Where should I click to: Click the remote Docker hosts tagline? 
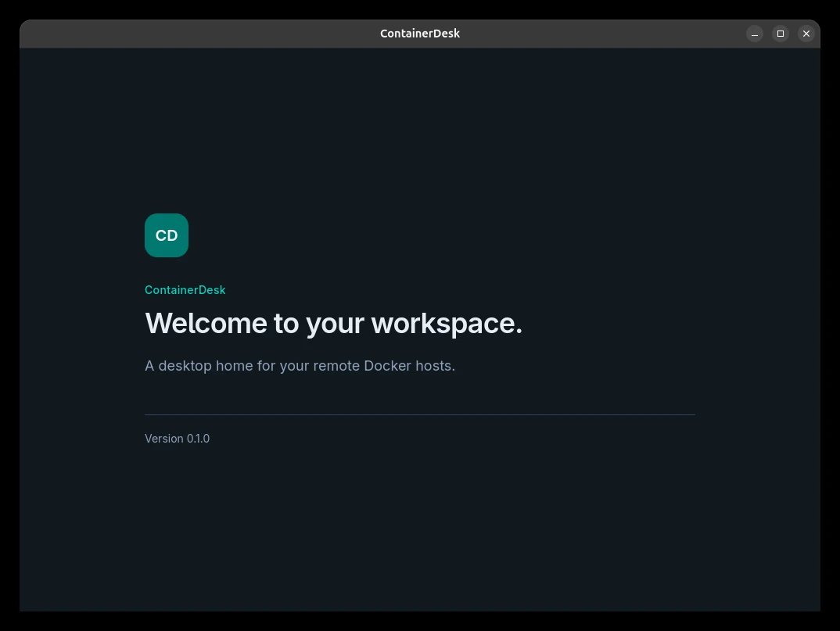300,366
